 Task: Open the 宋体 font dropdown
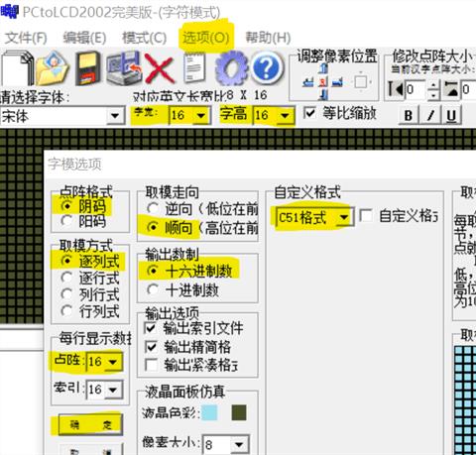coord(115,116)
